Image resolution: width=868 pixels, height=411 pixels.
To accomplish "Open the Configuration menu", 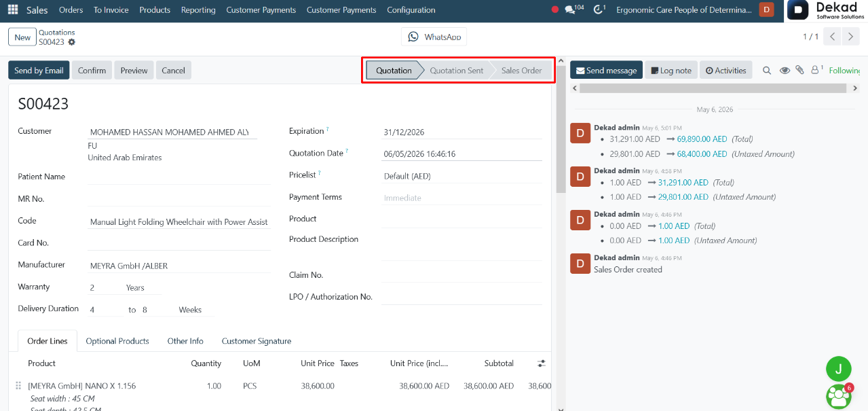I will [411, 10].
